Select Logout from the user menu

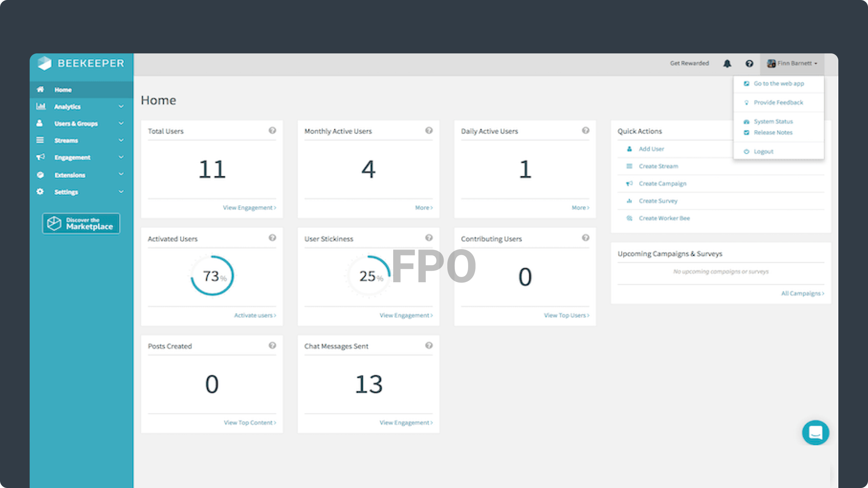763,152
